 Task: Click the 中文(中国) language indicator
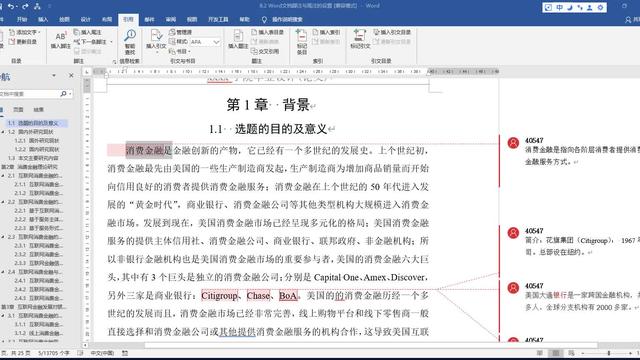tap(102, 353)
